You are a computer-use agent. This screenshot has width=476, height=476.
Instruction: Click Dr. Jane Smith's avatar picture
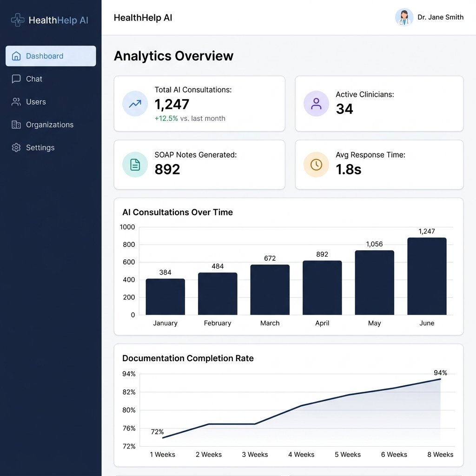click(x=404, y=17)
